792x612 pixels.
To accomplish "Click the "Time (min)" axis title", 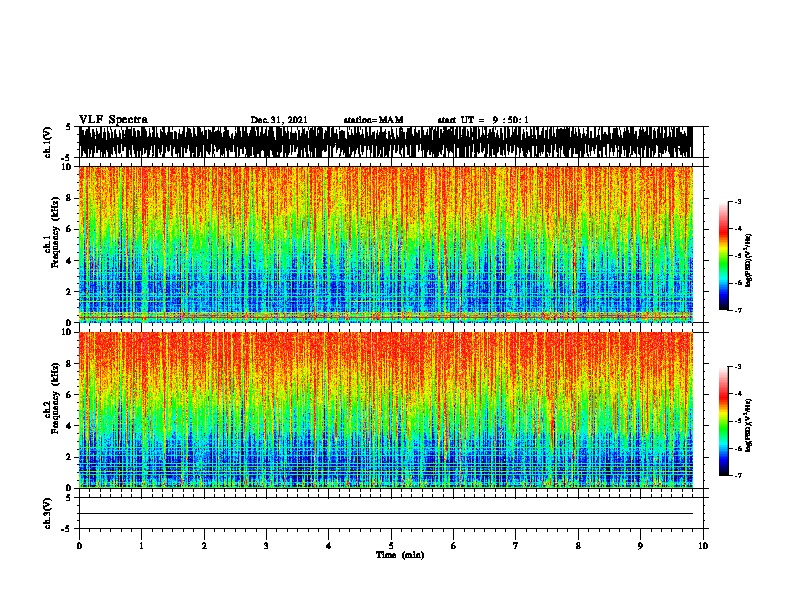I will coord(400,555).
